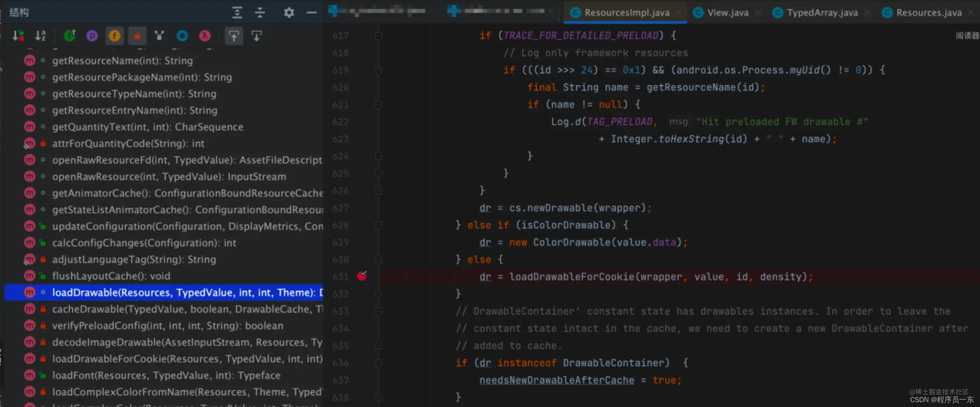980x407 pixels.
Task: Hide the structure tool window
Action: coord(311,13)
